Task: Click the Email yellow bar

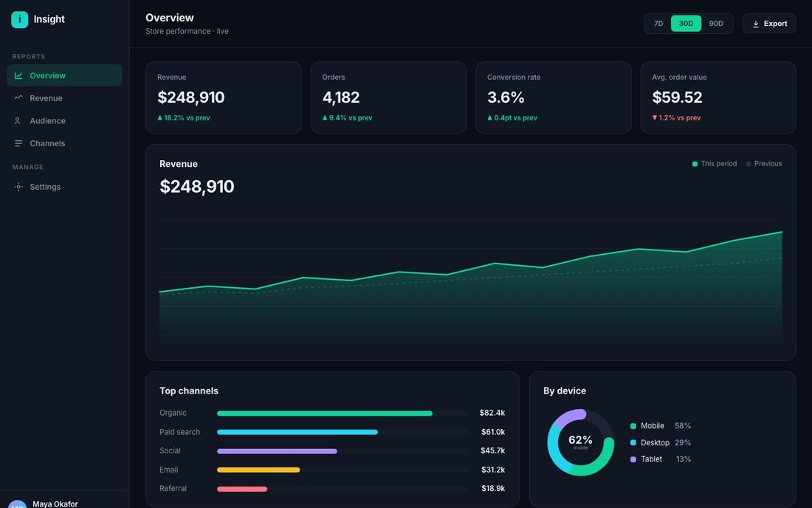Action: click(258, 470)
